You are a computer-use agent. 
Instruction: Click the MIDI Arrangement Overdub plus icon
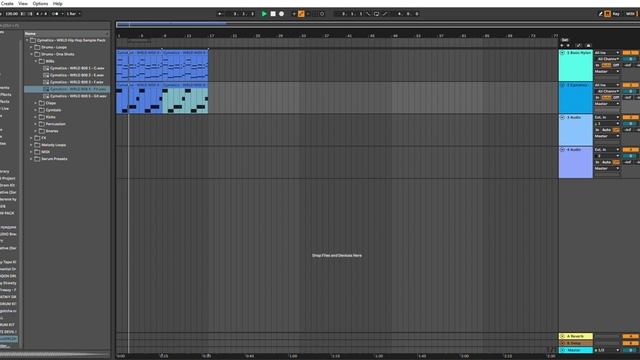click(x=294, y=14)
